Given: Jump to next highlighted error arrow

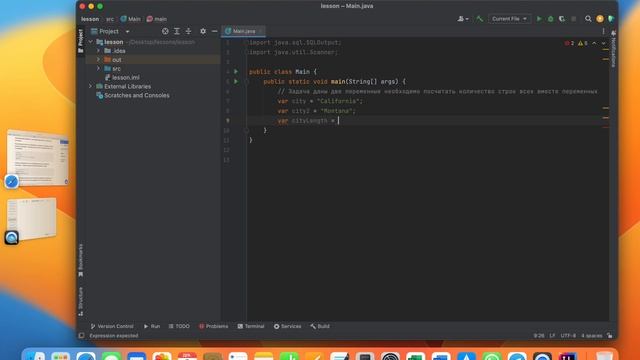Looking at the screenshot, I should [x=603, y=43].
